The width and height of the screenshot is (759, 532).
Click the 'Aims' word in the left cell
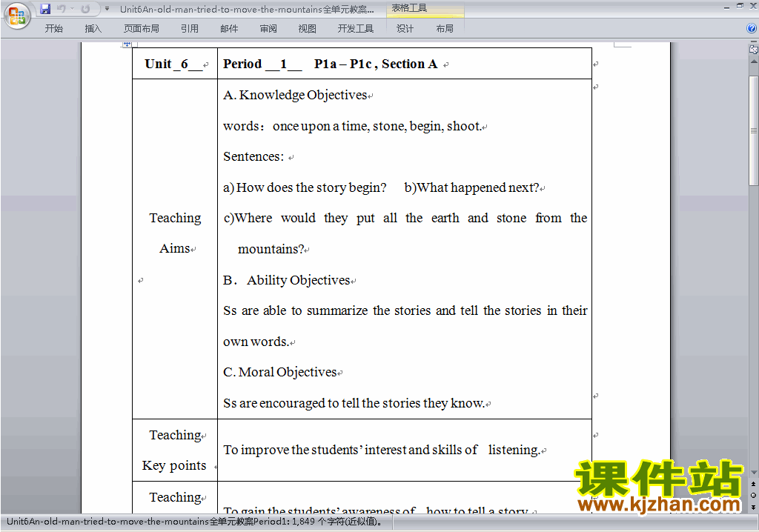pos(175,248)
